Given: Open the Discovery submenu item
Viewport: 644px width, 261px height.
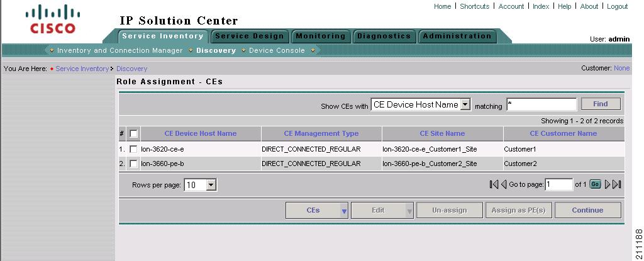Looking at the screenshot, I should (216, 50).
